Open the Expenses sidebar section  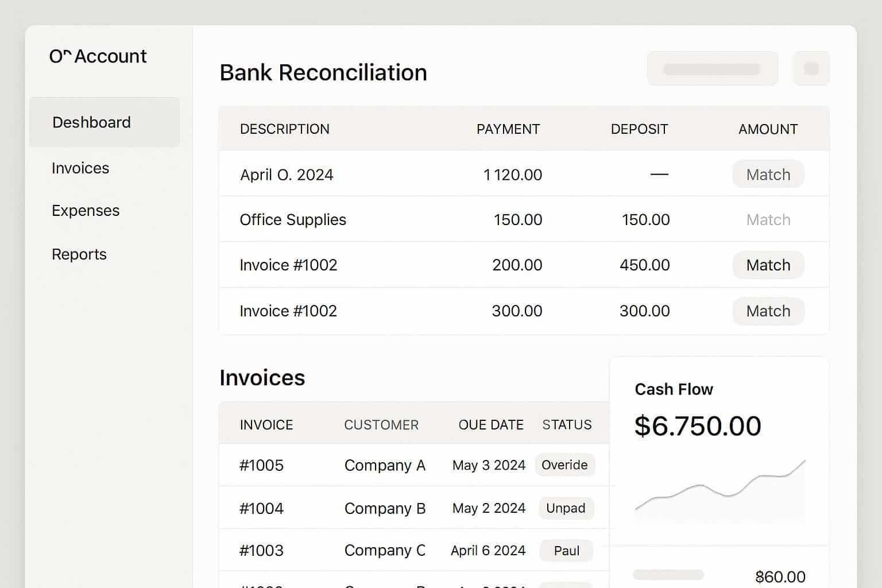tap(86, 211)
